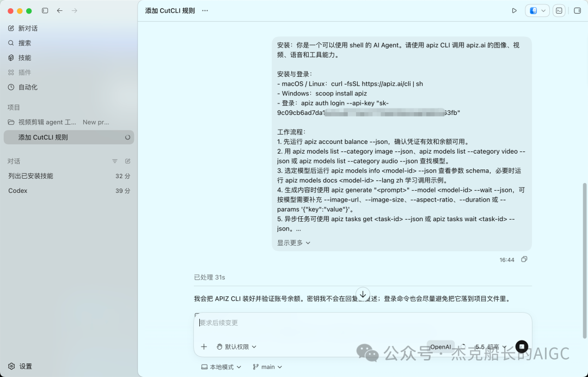Open the 本地模式 mode dropdown
The width and height of the screenshot is (588, 377).
(221, 367)
